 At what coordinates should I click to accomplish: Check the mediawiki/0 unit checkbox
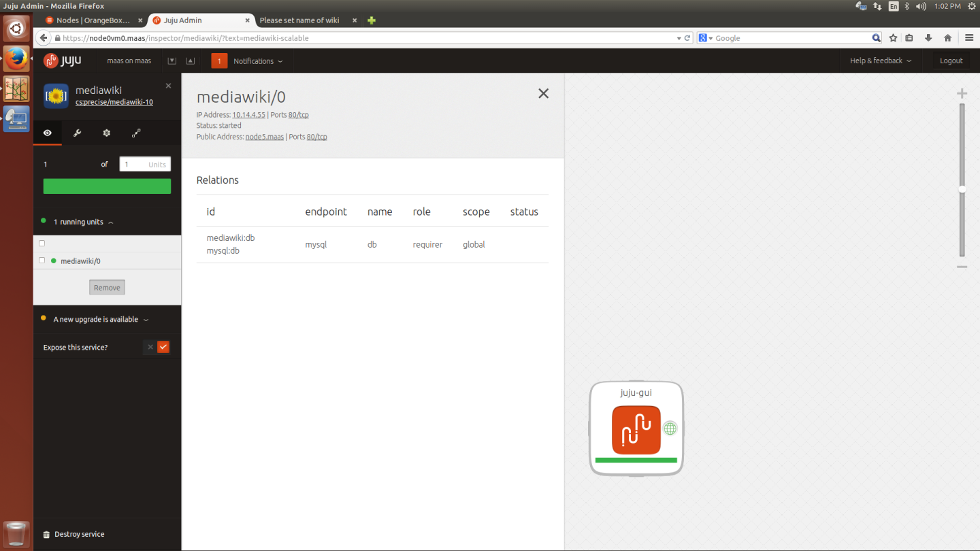(x=42, y=260)
